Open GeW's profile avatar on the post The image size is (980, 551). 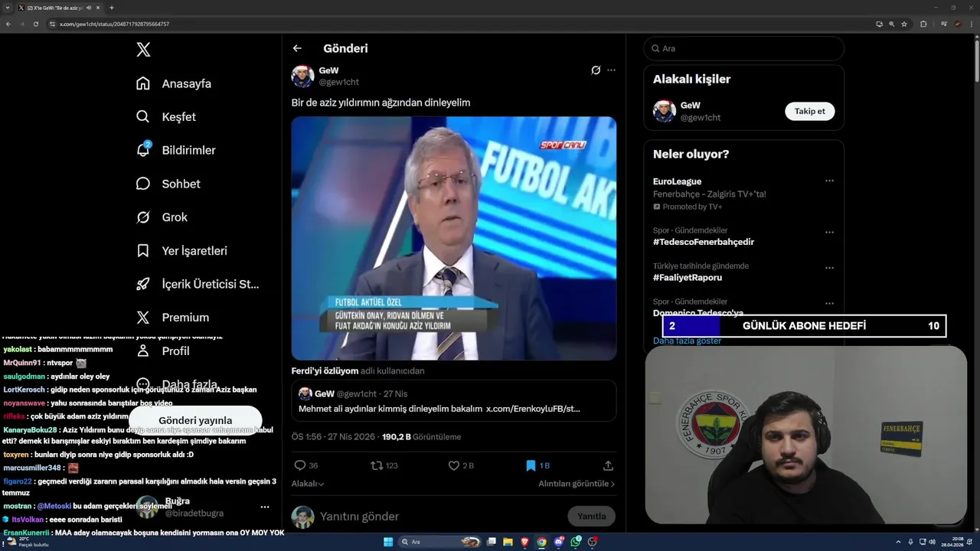[302, 76]
